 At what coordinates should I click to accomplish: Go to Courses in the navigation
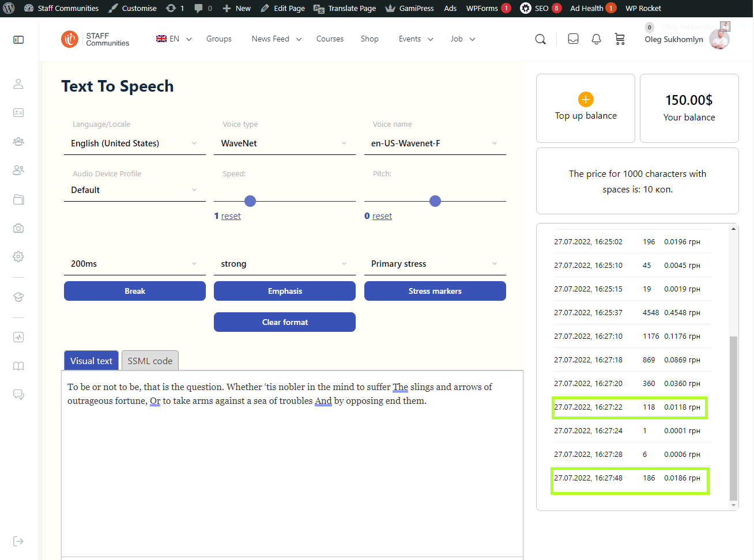click(330, 39)
